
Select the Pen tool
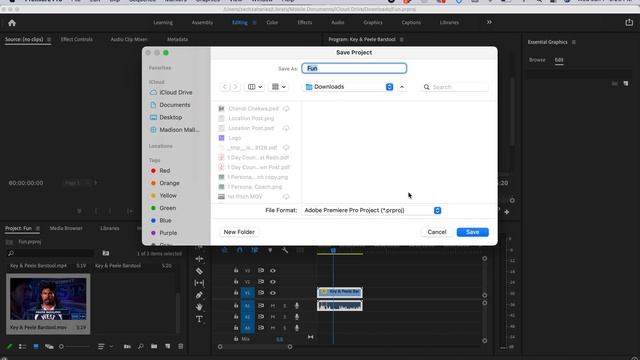click(x=199, y=295)
